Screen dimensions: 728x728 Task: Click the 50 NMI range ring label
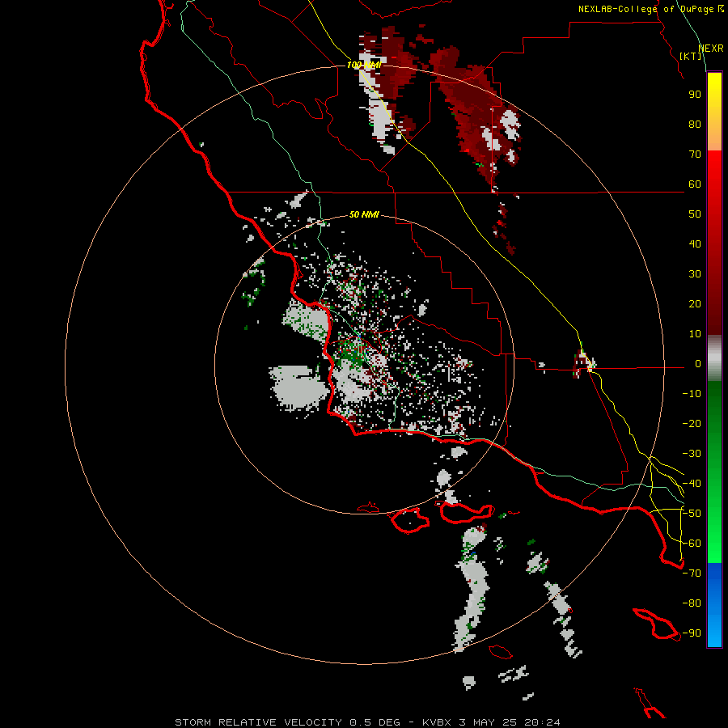[364, 214]
